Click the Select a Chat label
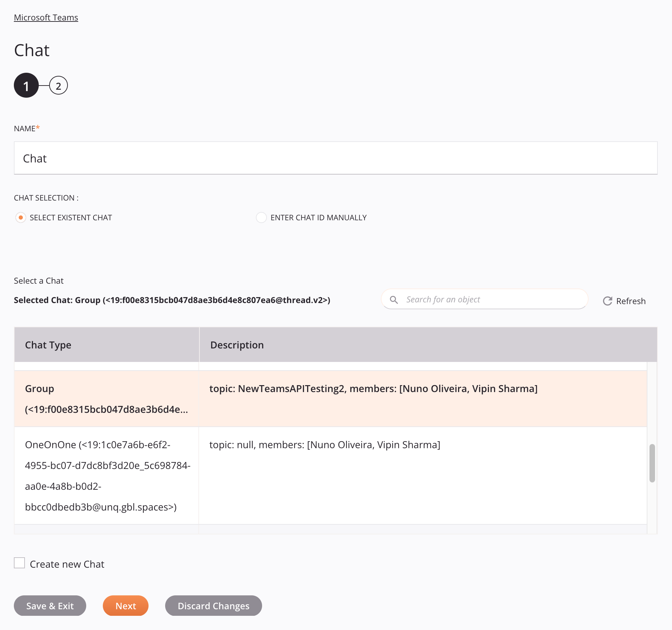This screenshot has width=672, height=630. (39, 281)
